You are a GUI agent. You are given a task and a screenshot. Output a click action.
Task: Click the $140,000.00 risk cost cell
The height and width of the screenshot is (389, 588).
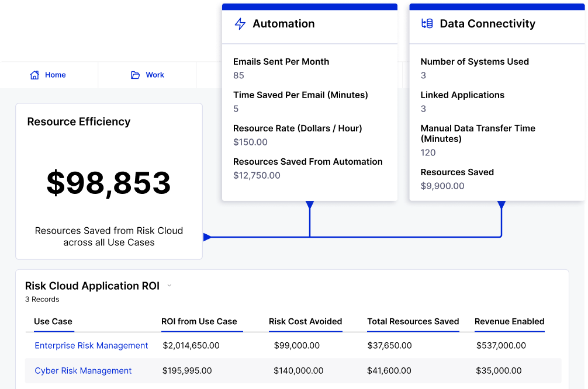(x=298, y=371)
